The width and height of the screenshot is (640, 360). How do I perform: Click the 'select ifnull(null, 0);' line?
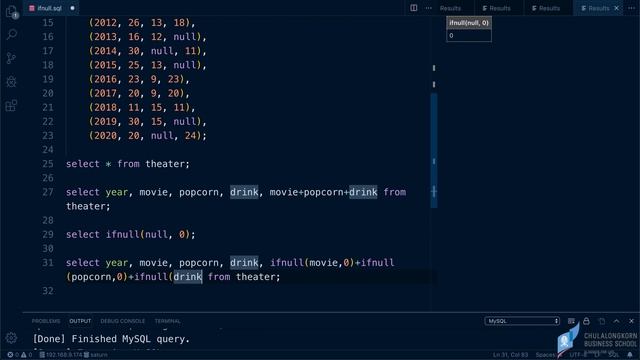point(131,234)
